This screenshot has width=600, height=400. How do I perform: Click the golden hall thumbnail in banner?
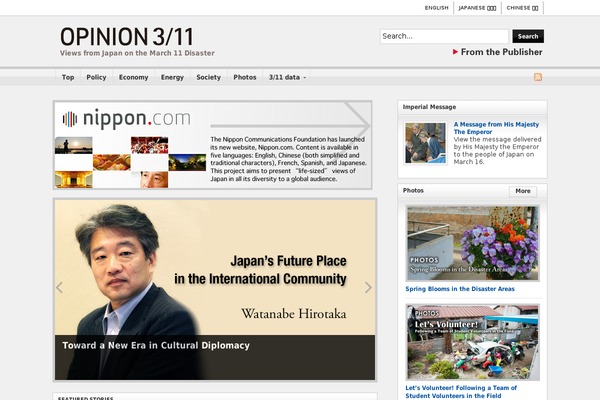(x=73, y=180)
